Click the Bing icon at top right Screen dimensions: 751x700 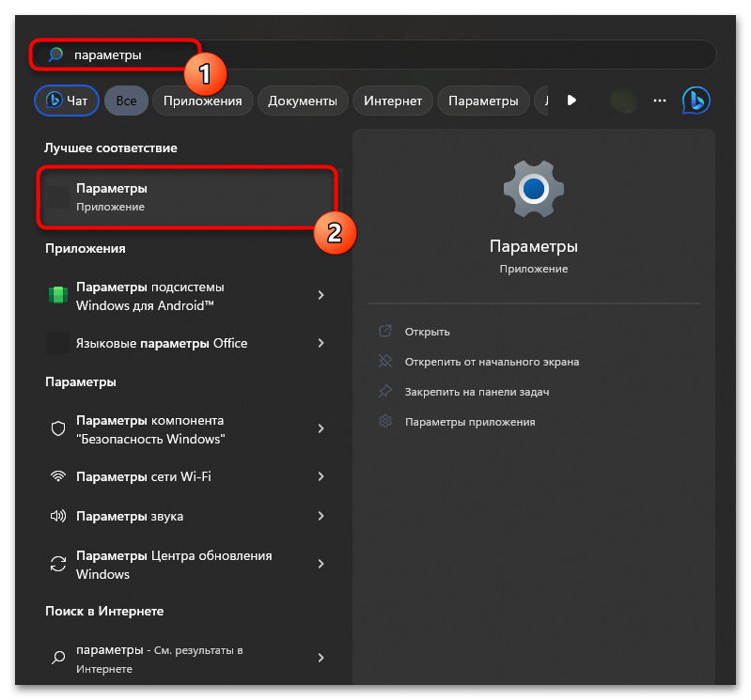point(696,101)
